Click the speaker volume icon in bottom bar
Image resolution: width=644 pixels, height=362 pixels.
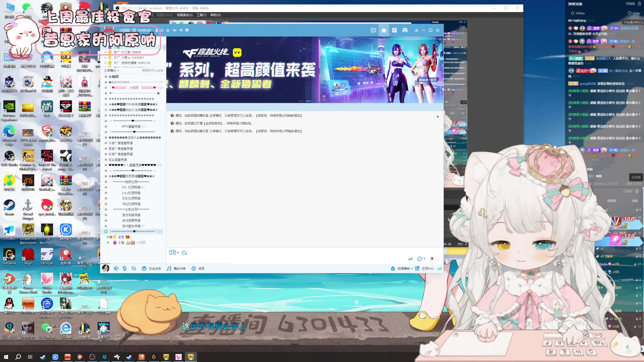[116, 268]
